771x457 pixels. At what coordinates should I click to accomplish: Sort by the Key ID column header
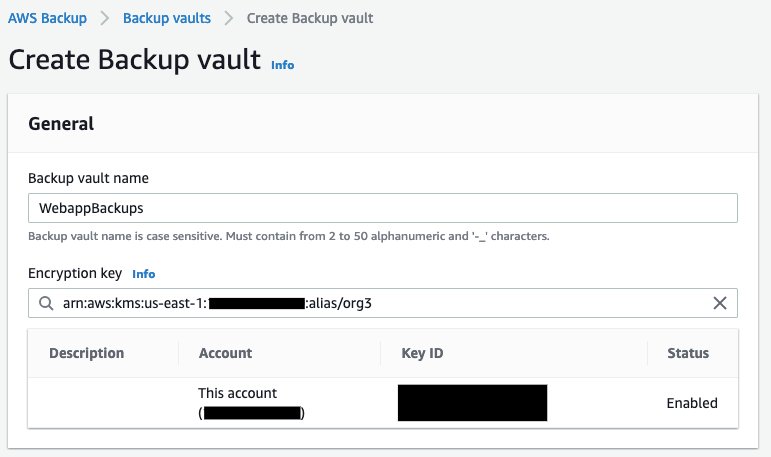(x=422, y=353)
